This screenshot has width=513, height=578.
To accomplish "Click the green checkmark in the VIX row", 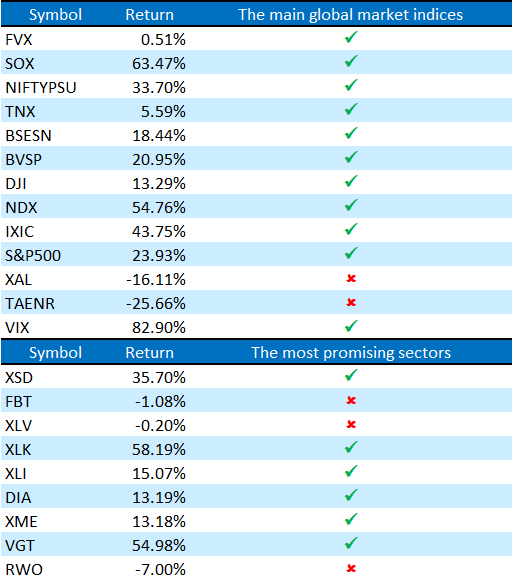I will coord(351,326).
